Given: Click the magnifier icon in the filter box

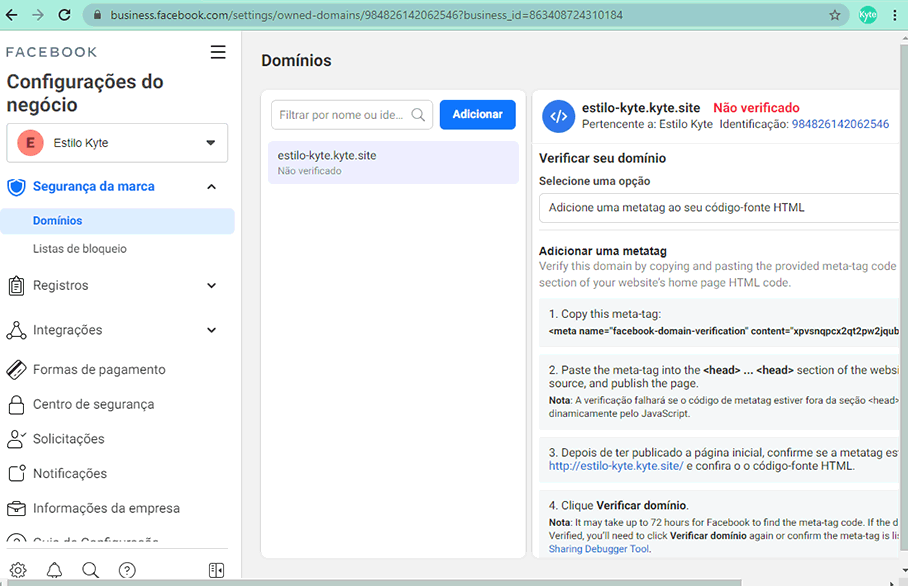Looking at the screenshot, I should point(418,115).
